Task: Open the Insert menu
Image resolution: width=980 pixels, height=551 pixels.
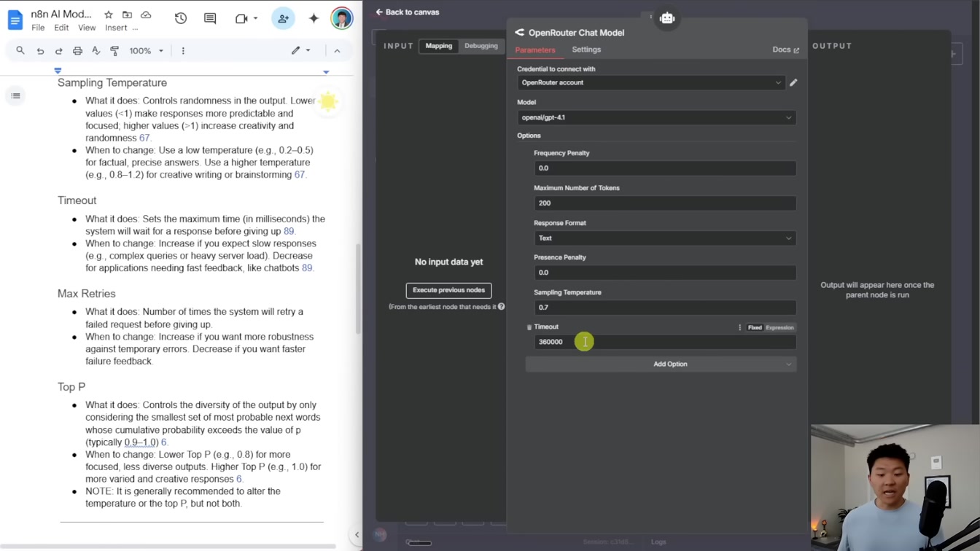Action: coord(116,28)
